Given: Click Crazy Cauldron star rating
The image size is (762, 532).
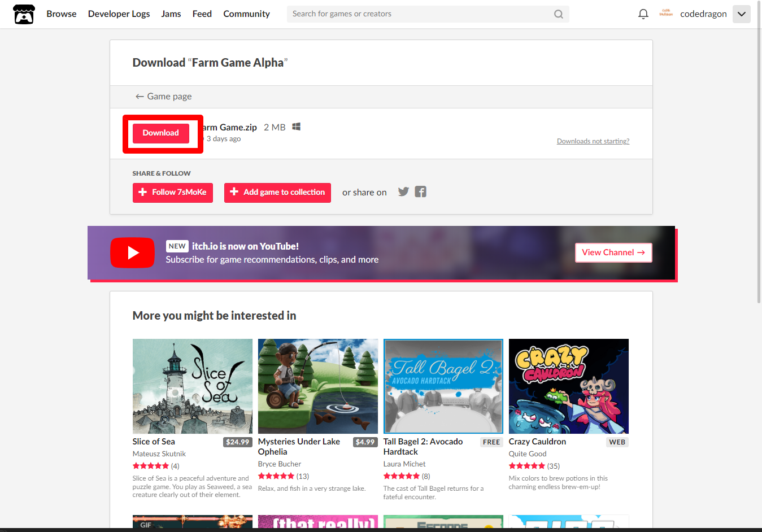Looking at the screenshot, I should [527, 466].
